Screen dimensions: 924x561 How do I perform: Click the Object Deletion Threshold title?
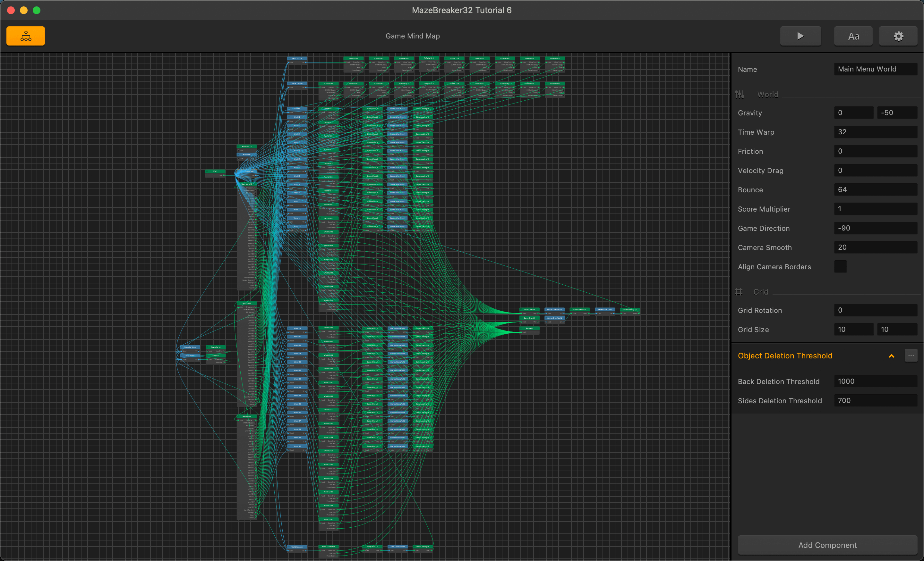[x=785, y=356]
